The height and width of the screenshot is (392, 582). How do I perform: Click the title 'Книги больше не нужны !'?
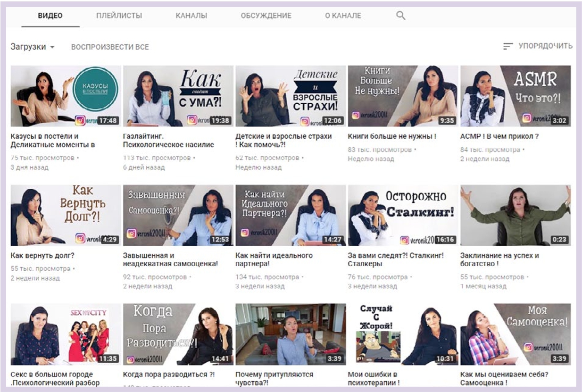(x=391, y=136)
